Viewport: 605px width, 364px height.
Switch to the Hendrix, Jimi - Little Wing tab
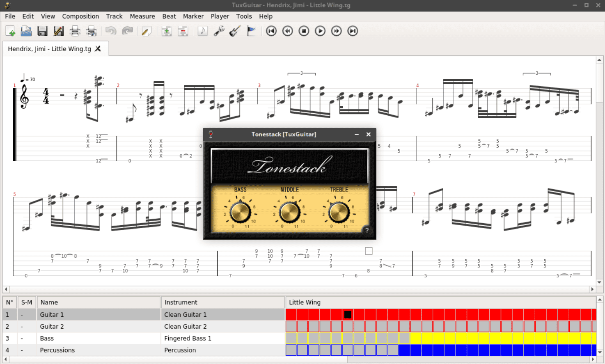click(x=49, y=48)
